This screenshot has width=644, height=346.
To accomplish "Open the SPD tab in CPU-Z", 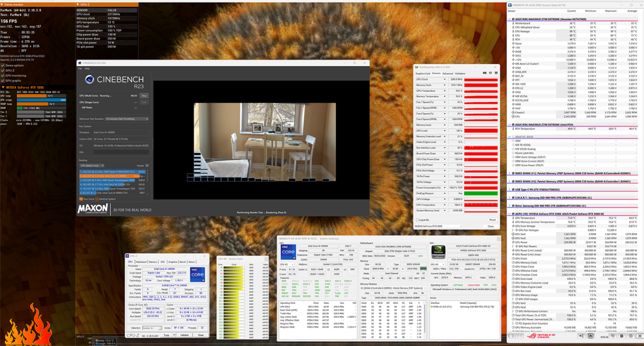I will click(x=163, y=262).
